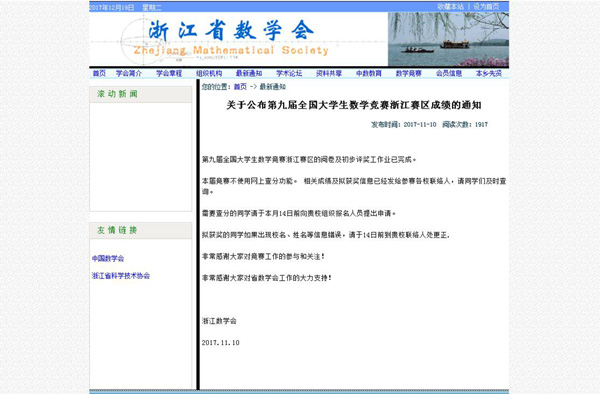Viewport: 600px width, 394px height.
Task: Open 最新通知 in the navigation bar
Action: pos(249,73)
